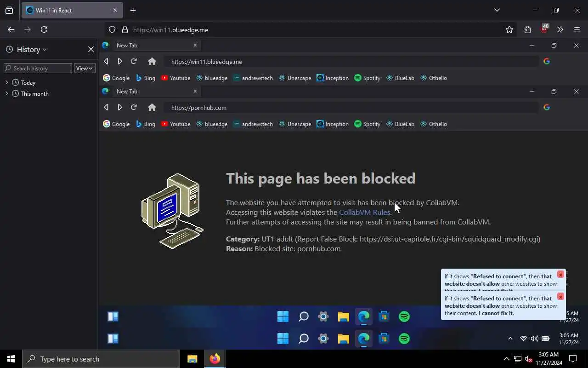This screenshot has width=588, height=368.
Task: Click inner address bar showing win11.blueedge.me
Action: [x=351, y=62]
